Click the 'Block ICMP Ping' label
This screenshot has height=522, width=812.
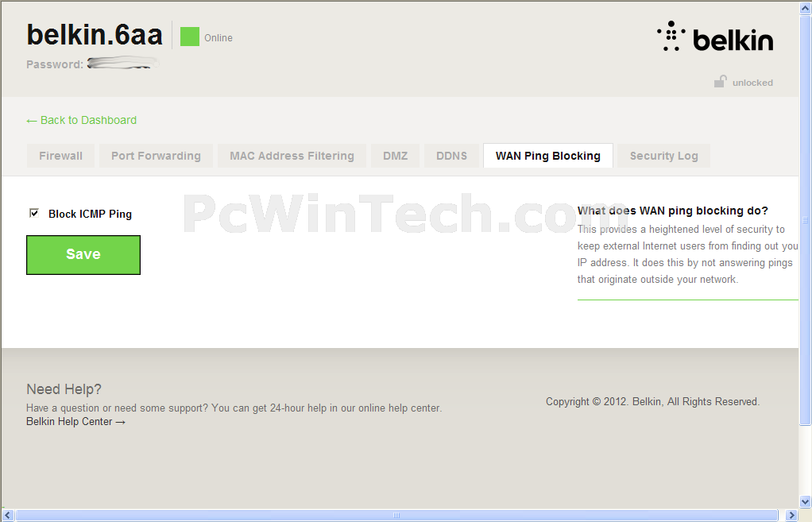[90, 214]
